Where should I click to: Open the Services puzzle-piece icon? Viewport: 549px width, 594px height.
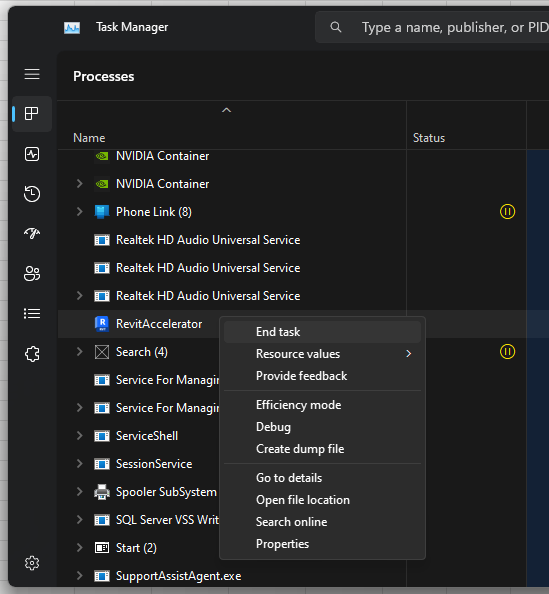pyautogui.click(x=32, y=354)
